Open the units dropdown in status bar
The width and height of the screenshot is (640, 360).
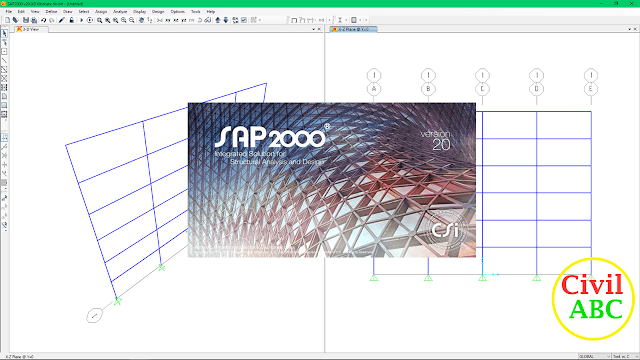[625, 356]
